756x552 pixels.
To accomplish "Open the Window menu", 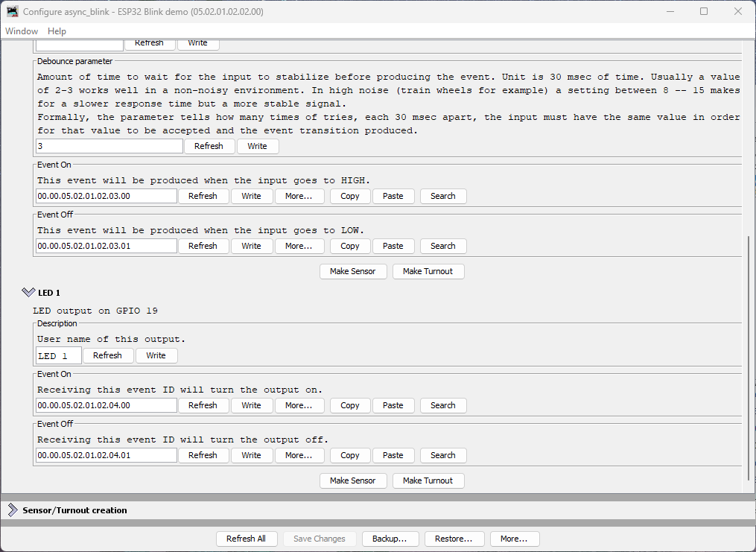I will [21, 31].
